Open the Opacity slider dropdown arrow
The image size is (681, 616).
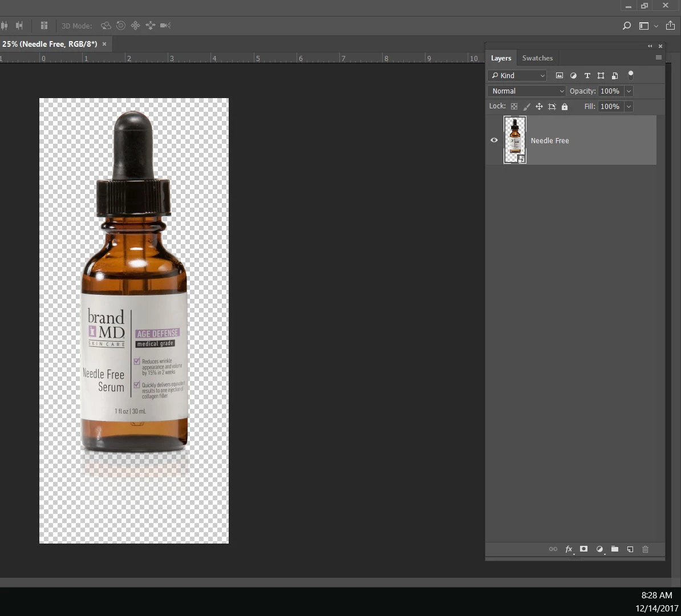pyautogui.click(x=629, y=91)
